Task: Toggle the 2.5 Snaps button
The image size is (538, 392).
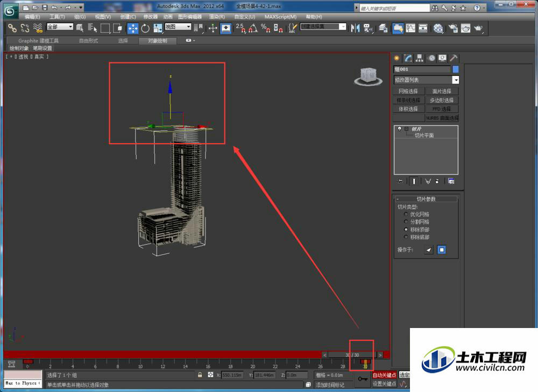Action: pos(240,28)
